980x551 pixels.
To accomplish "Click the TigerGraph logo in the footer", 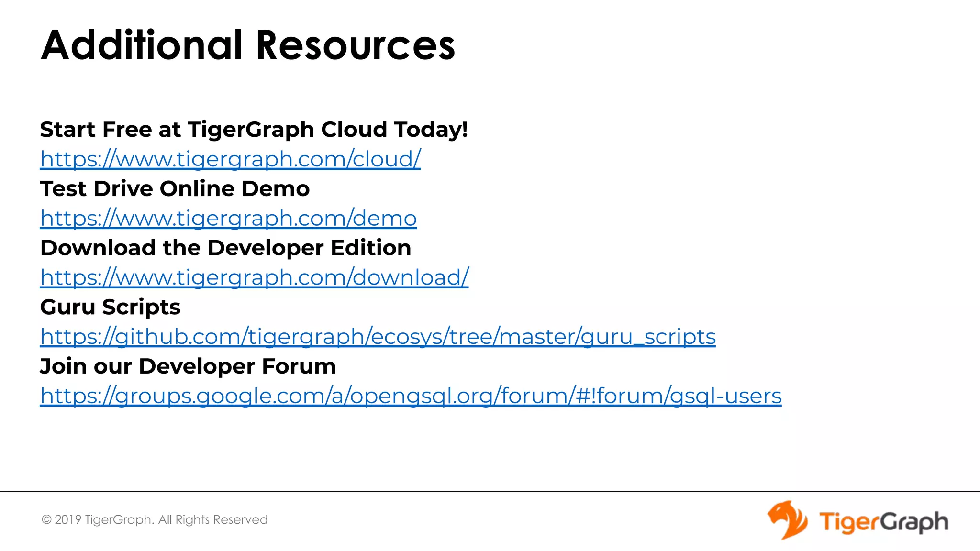I will pyautogui.click(x=857, y=520).
